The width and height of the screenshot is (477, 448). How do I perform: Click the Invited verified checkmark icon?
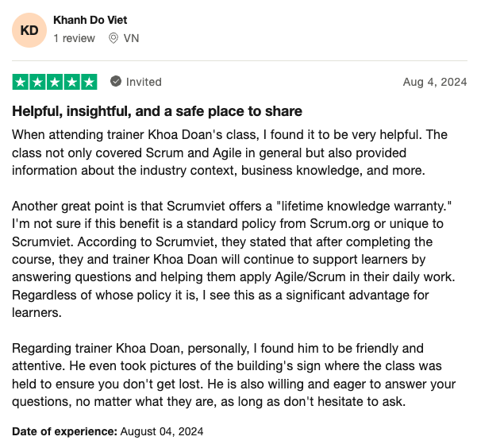point(116,82)
